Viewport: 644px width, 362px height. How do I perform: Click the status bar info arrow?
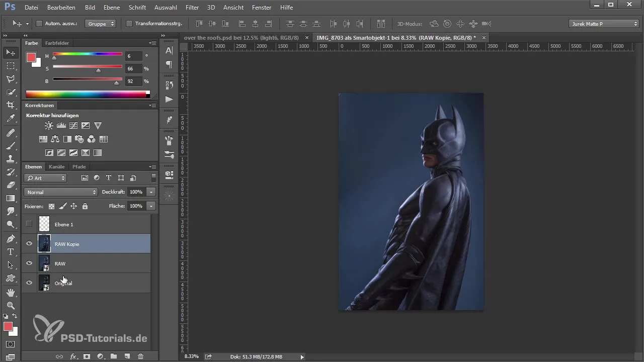pyautogui.click(x=302, y=357)
